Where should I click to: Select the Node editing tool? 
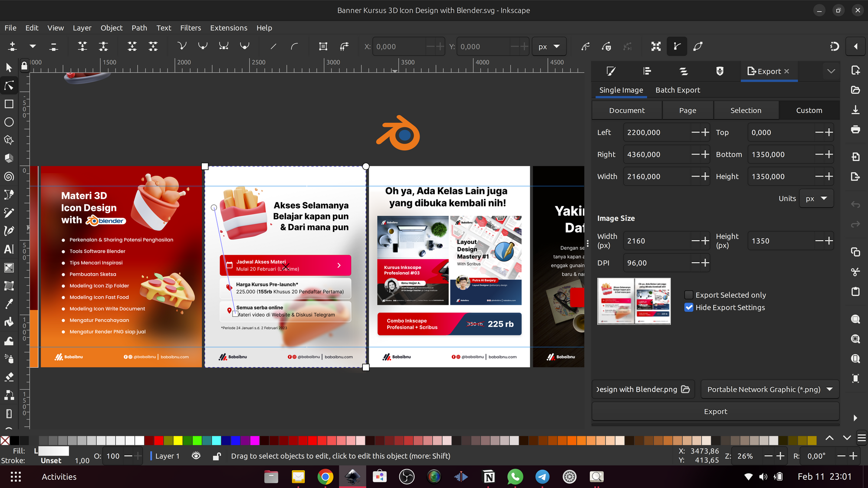tap(9, 86)
